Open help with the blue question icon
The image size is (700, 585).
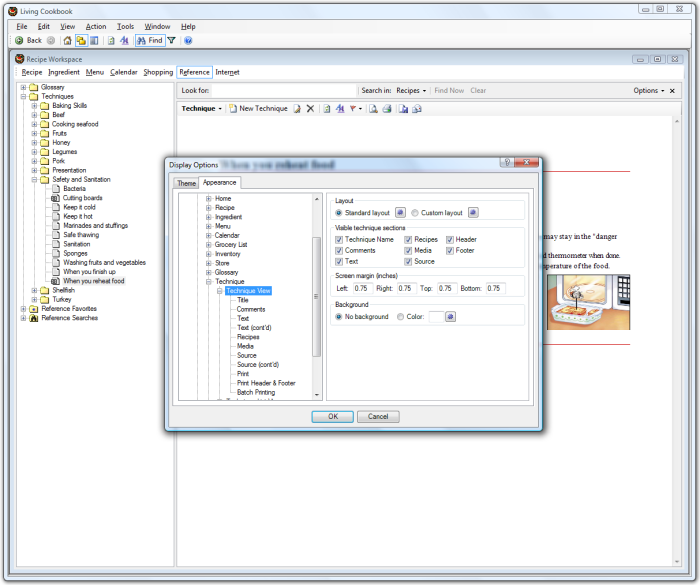188,41
